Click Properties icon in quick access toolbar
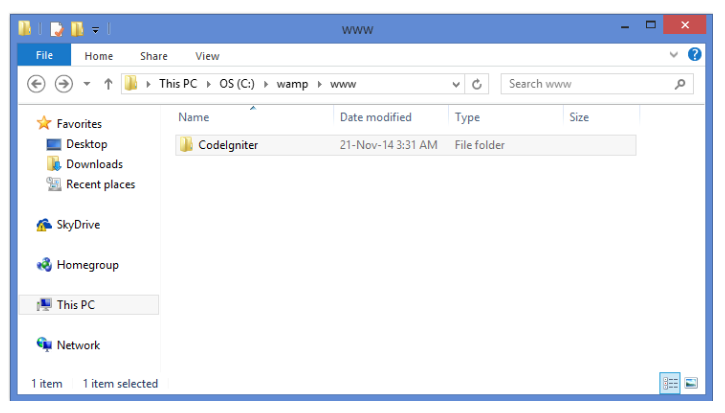Viewport: 725px width, 413px height. [x=57, y=29]
